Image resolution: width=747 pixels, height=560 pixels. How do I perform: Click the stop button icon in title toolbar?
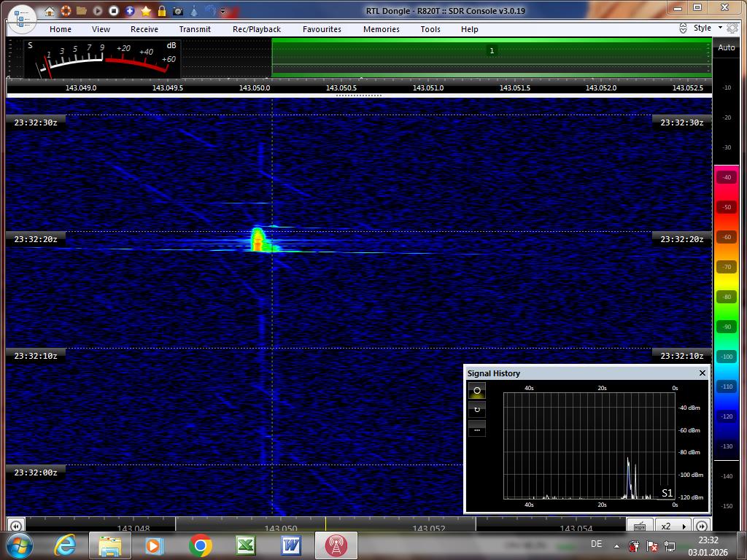[x=113, y=10]
